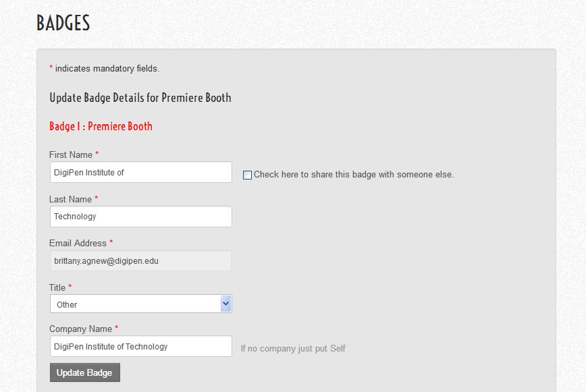Click the red 'Badge 1 : Premiere Booth' heading
586x392 pixels.
click(101, 126)
